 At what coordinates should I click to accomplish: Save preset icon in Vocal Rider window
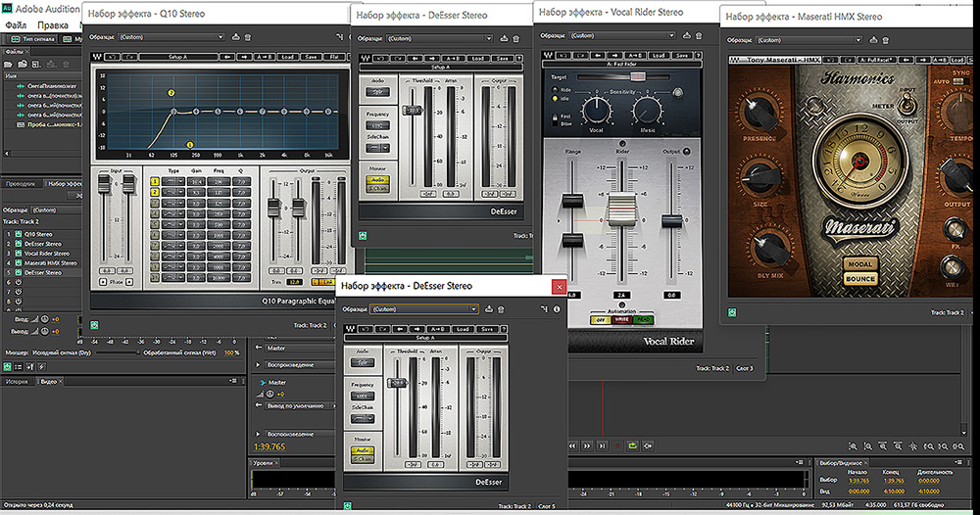(687, 35)
